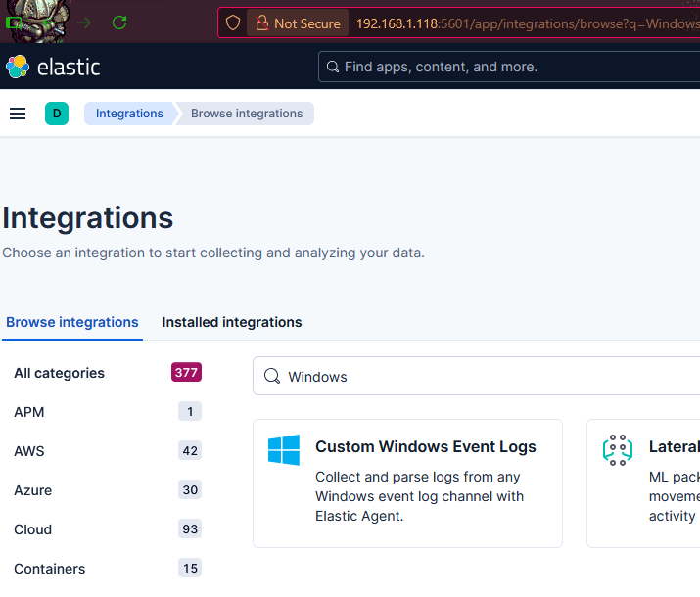
Task: Click the Lateral movement card icon
Action: coord(618,450)
